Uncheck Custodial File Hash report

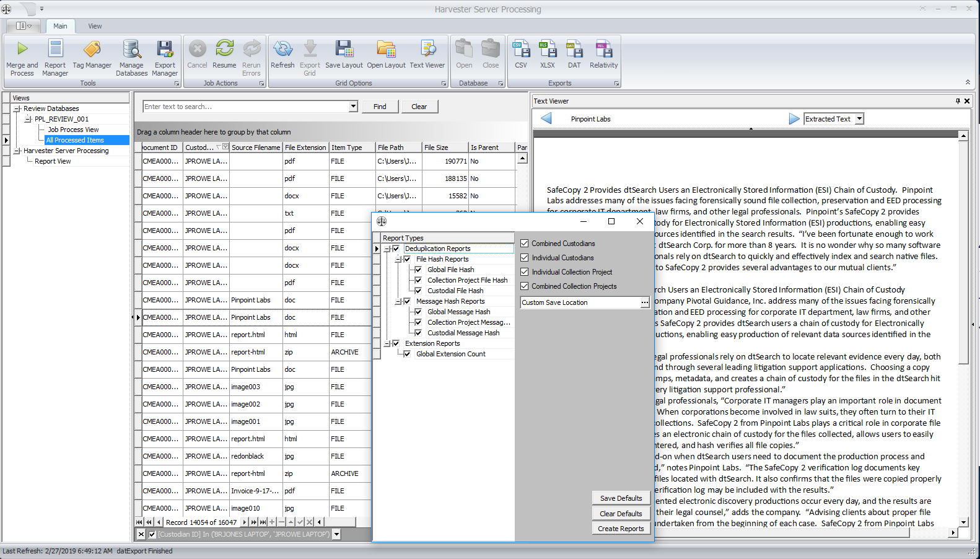coord(418,291)
